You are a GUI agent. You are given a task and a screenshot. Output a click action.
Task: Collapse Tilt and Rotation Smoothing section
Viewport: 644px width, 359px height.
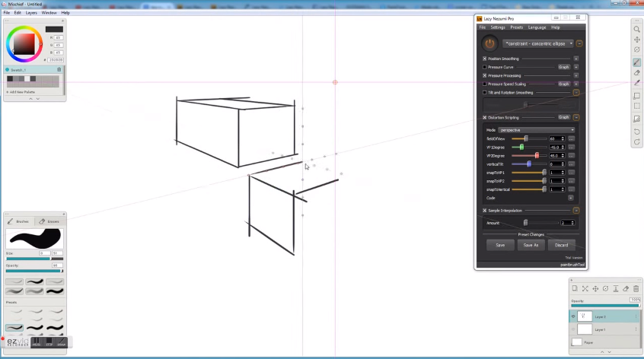click(x=576, y=93)
